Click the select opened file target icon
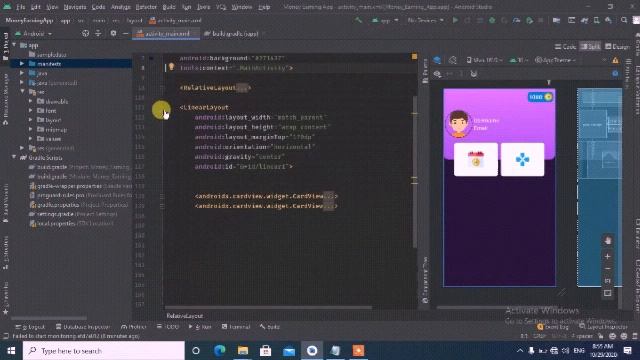Image resolution: width=640 pixels, height=360 pixels. click(85, 33)
